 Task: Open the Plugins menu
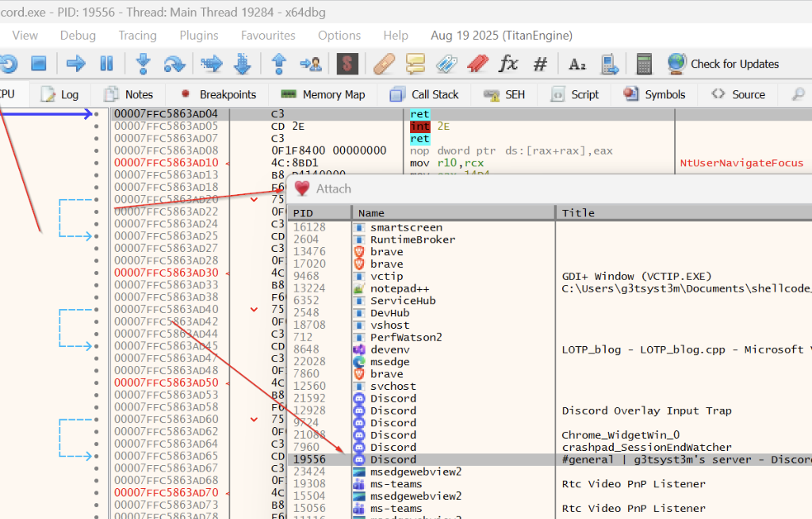coord(199,36)
